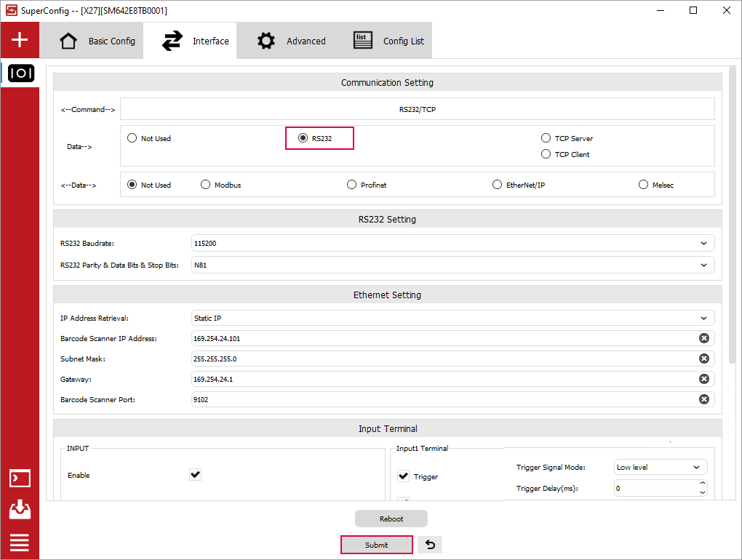The height and width of the screenshot is (560, 742).
Task: Clear the Gateway field with X icon
Action: coord(703,379)
